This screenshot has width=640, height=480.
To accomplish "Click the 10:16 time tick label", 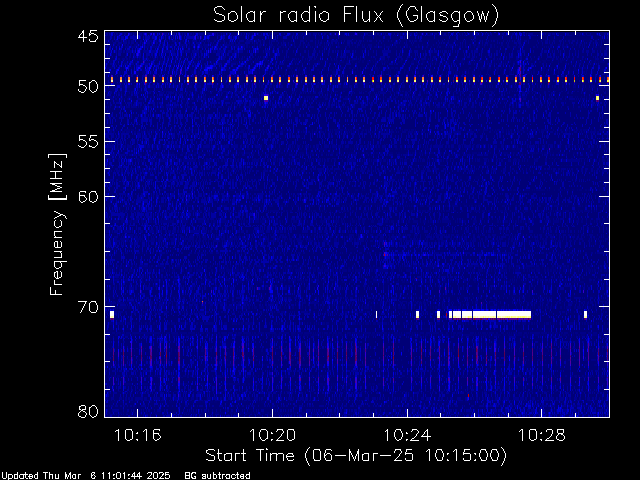I will click(x=138, y=435).
